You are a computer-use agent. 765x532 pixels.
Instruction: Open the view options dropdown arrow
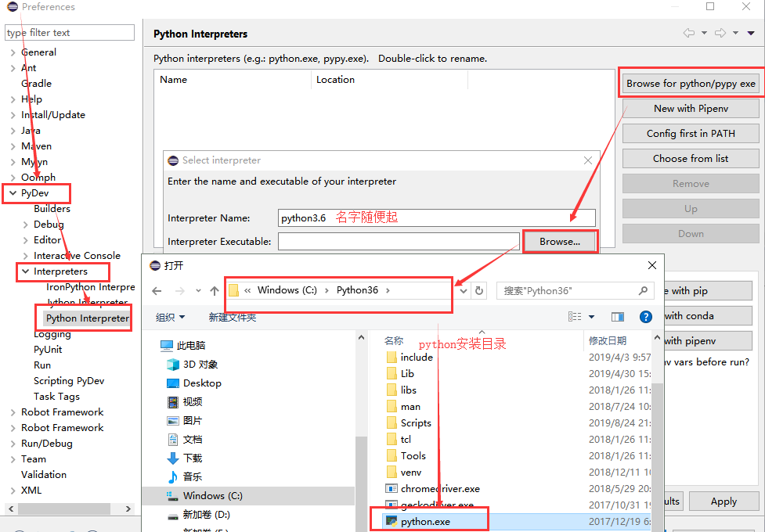(591, 317)
